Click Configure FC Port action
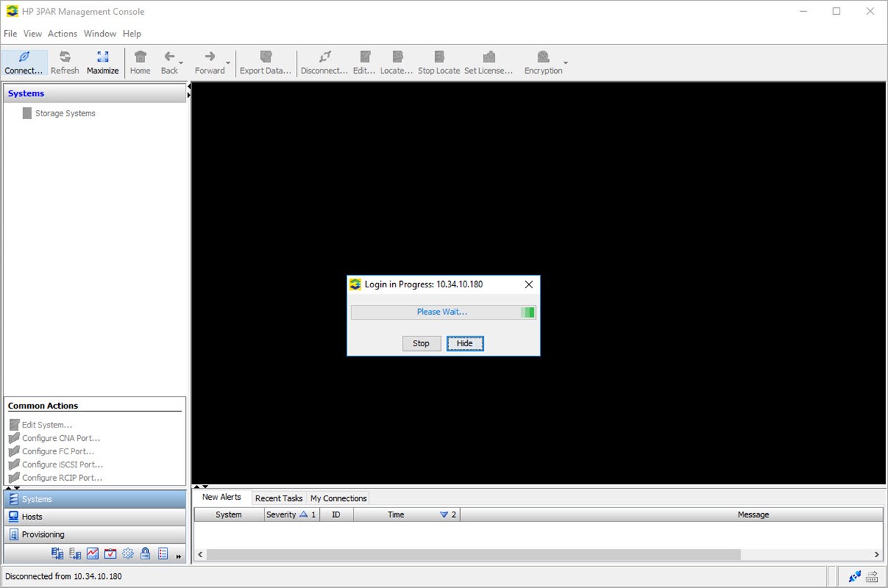 click(x=58, y=451)
